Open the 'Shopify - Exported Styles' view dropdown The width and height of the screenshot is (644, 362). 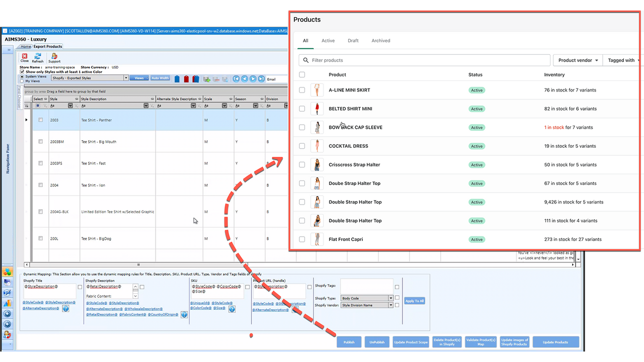[126, 78]
